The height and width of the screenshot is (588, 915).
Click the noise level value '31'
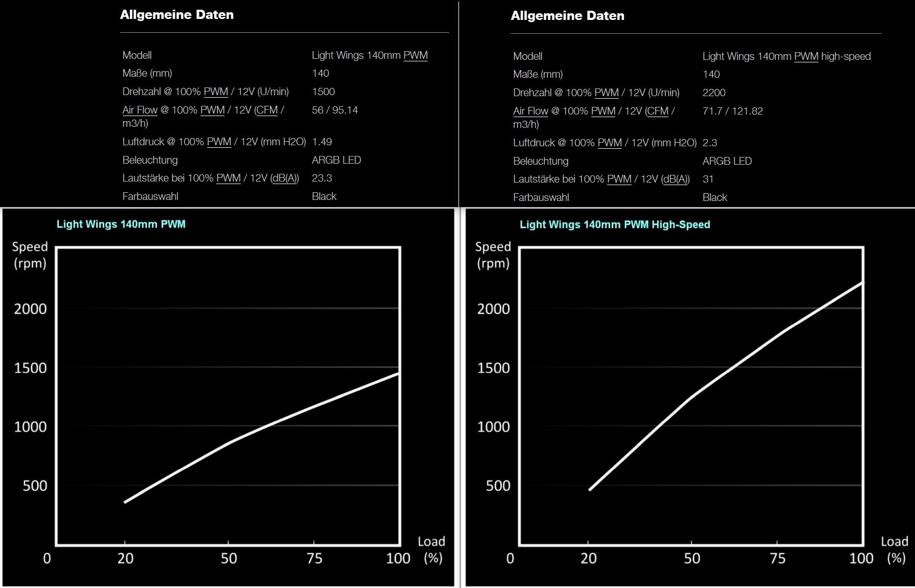click(x=708, y=179)
